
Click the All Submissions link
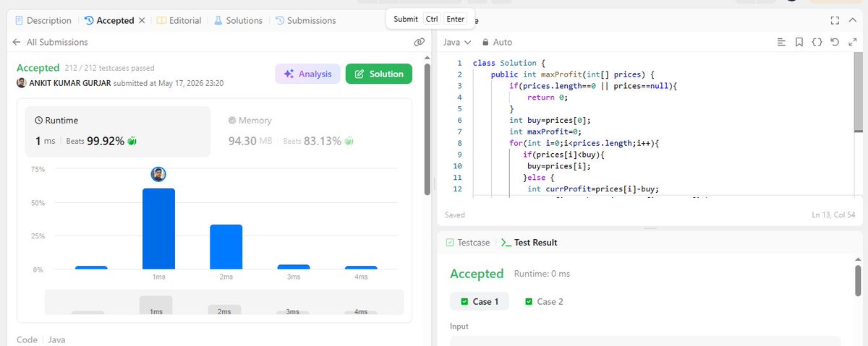click(x=57, y=43)
